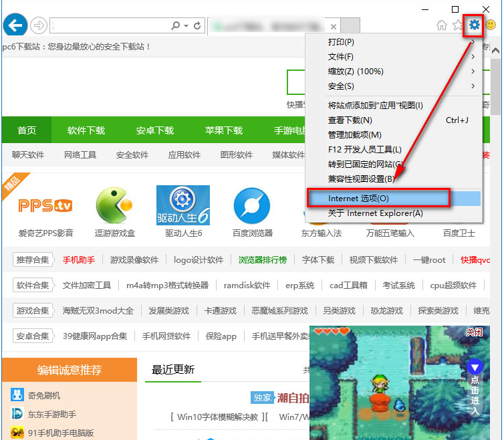Click the Home house icon

(442, 25)
